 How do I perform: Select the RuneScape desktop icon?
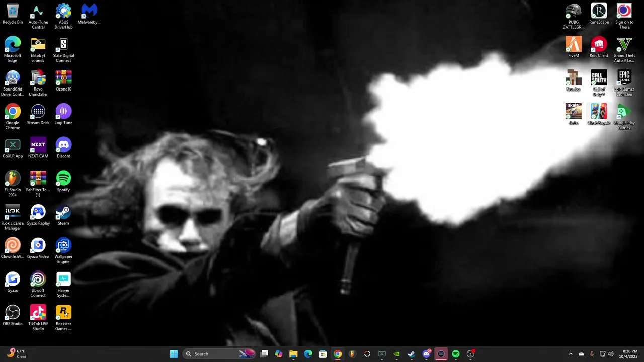tap(599, 14)
